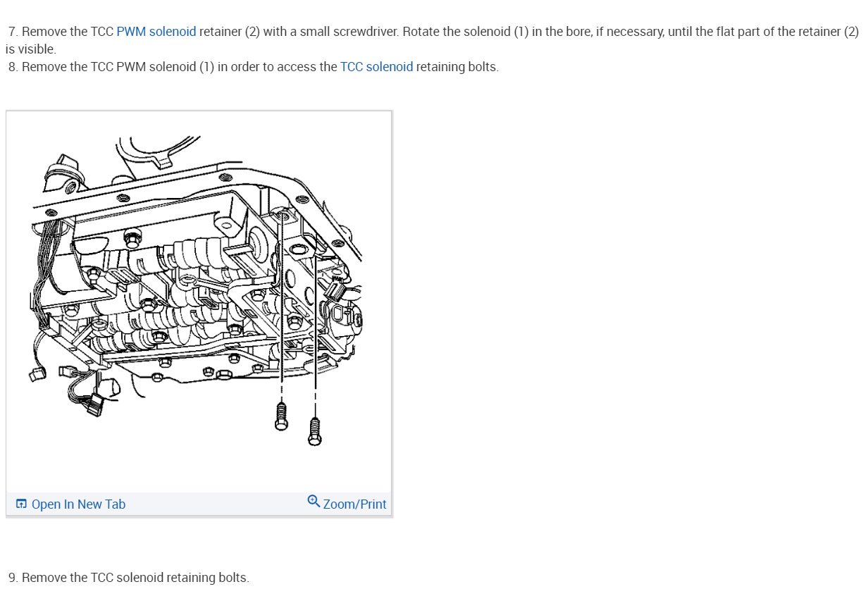This screenshot has height=589, width=868.
Task: Click the Open In New Tab icon
Action: tap(22, 504)
